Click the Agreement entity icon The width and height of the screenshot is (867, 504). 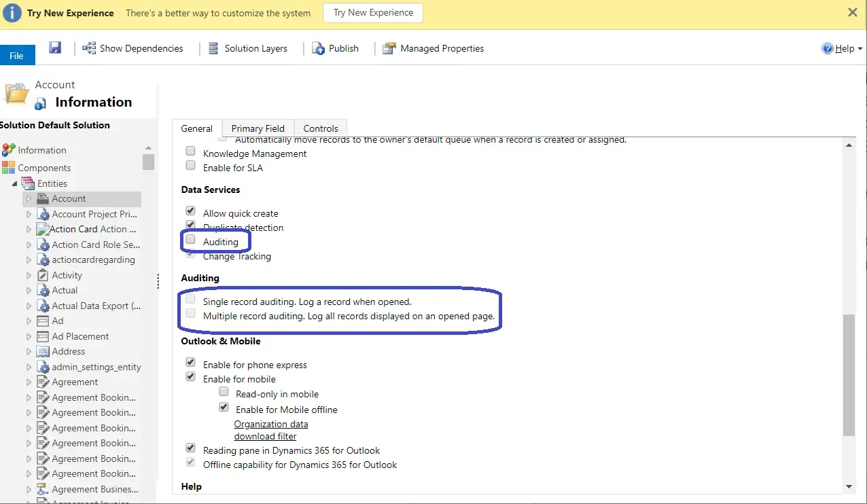(43, 382)
